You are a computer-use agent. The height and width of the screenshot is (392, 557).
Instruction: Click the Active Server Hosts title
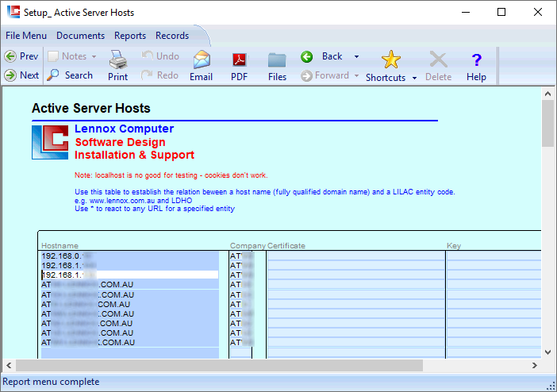(91, 108)
